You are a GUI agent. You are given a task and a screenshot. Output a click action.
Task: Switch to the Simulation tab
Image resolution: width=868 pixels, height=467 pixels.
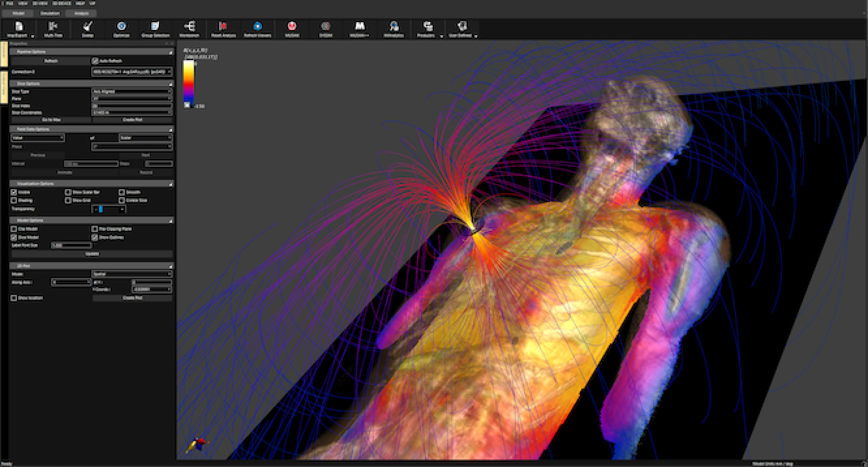click(x=50, y=13)
